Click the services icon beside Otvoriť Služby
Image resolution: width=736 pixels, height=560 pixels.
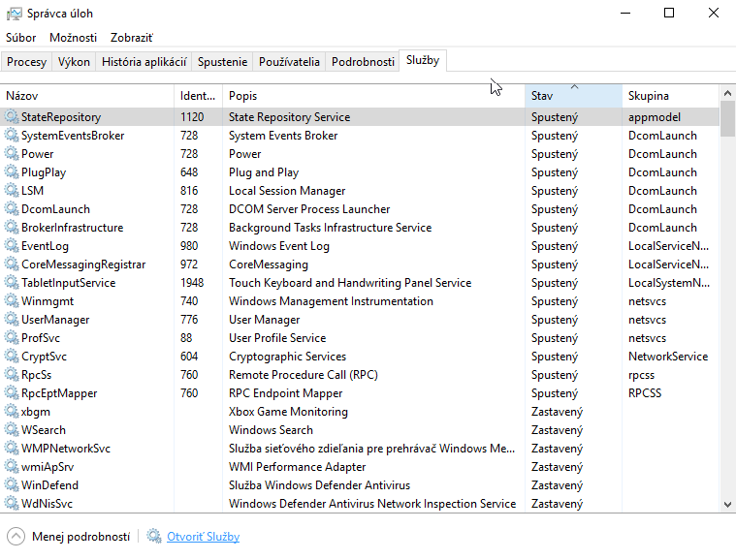(x=154, y=537)
